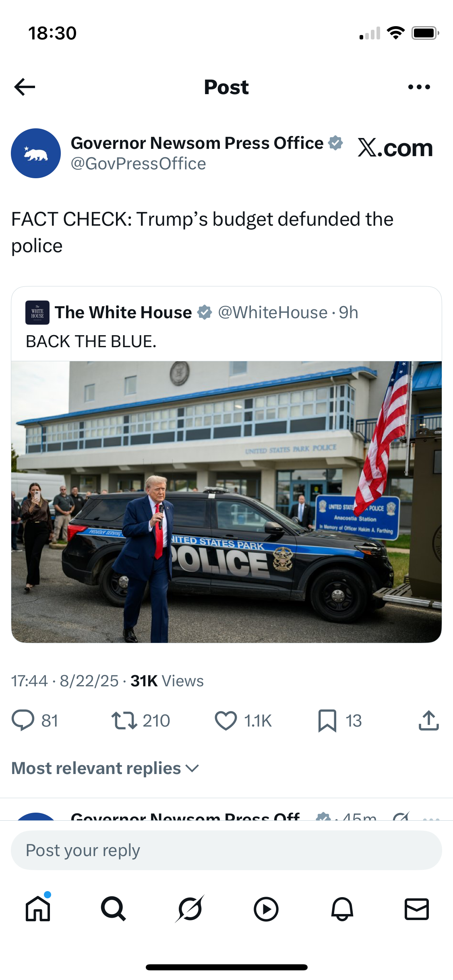Open the video play tab icon
Image resolution: width=453 pixels, height=980 pixels.
266,909
